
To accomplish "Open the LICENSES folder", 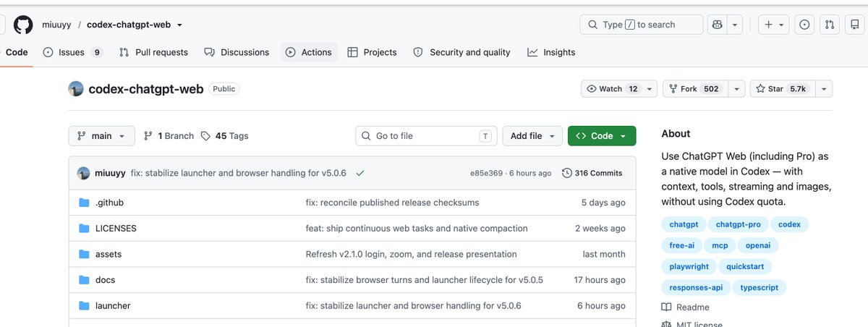I will pyautogui.click(x=116, y=229).
